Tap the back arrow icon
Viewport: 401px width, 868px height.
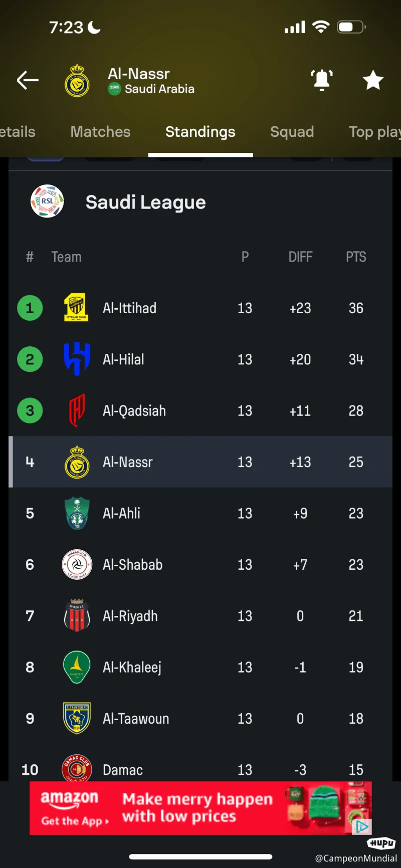28,80
